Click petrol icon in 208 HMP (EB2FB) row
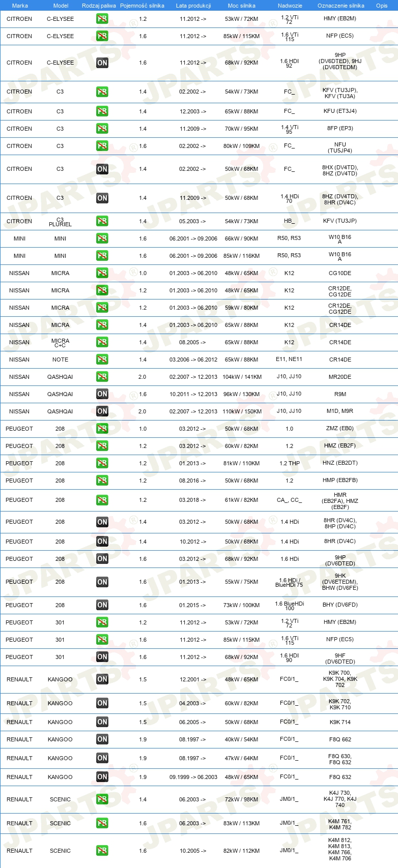Screen dimensions: 398x868 click(102, 481)
